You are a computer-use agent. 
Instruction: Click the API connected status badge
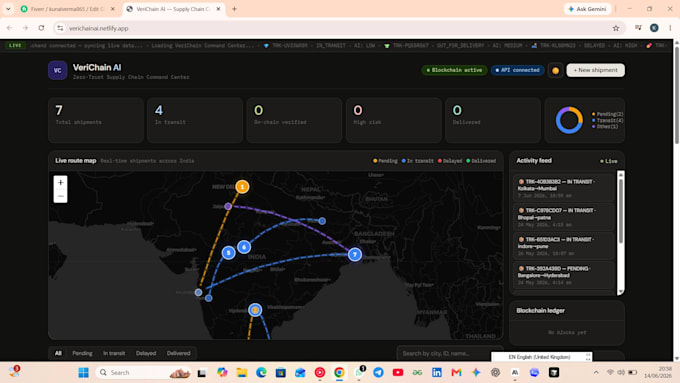pyautogui.click(x=517, y=70)
